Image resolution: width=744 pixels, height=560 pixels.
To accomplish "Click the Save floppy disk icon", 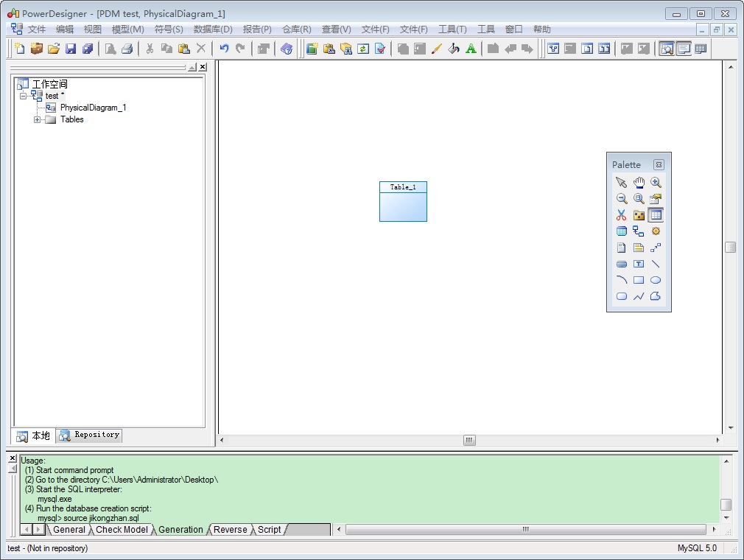I will 71,49.
